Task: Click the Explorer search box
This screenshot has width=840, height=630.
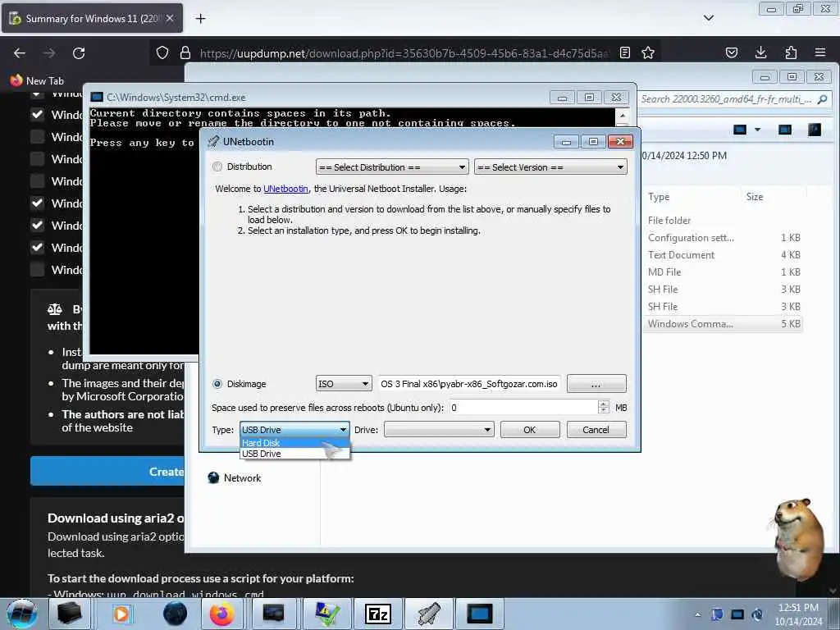Action: click(x=726, y=99)
